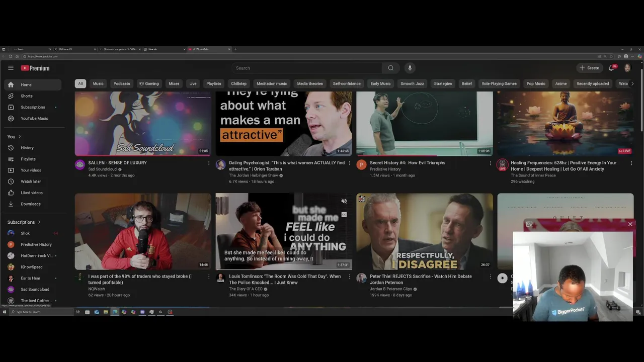
Task: Open more options for Dating Psychologist video
Action: (350, 163)
